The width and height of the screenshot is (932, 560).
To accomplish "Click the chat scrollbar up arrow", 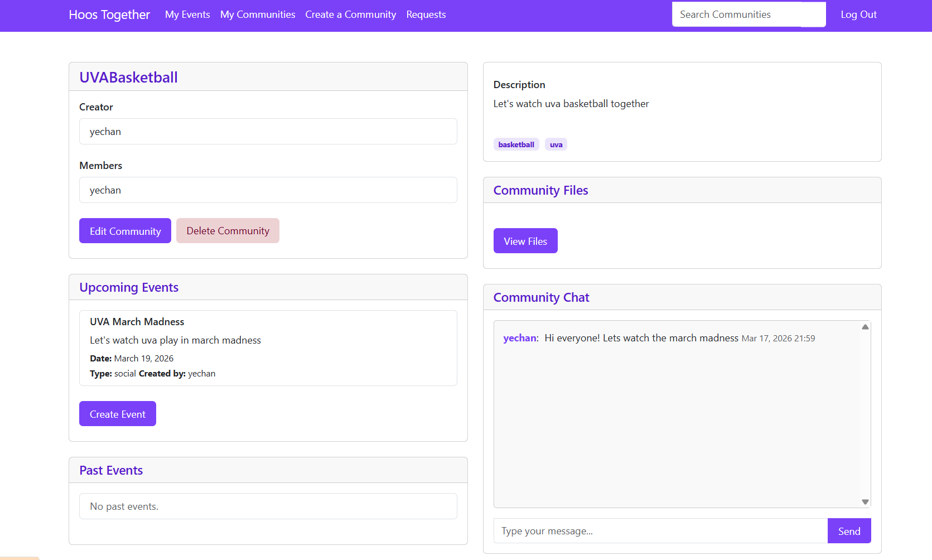I will click(x=865, y=326).
